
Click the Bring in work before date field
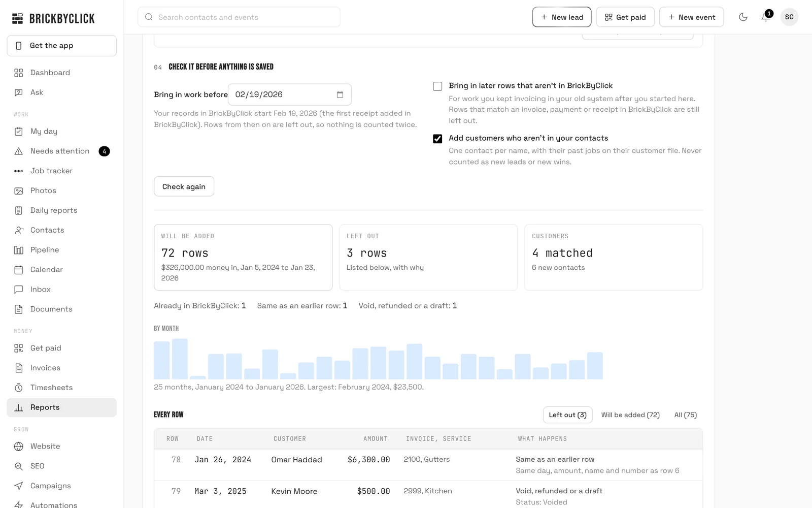(290, 95)
